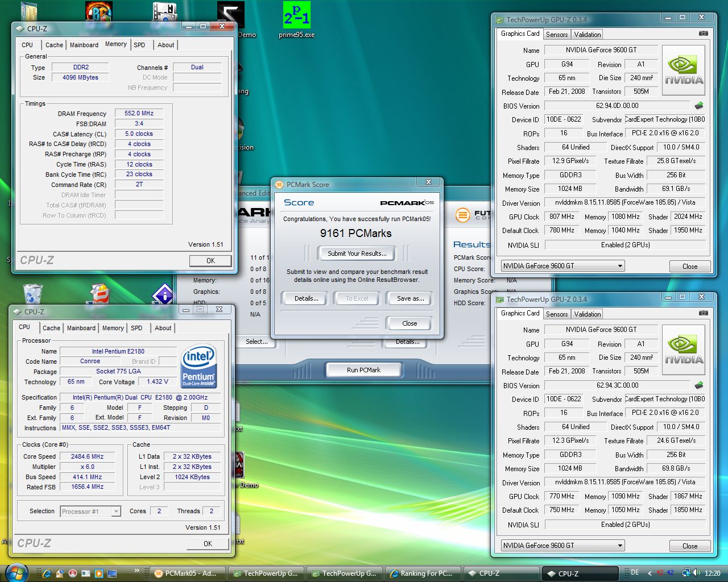
Task: Switch to Ranking For PC taskbar button
Action: (424, 573)
